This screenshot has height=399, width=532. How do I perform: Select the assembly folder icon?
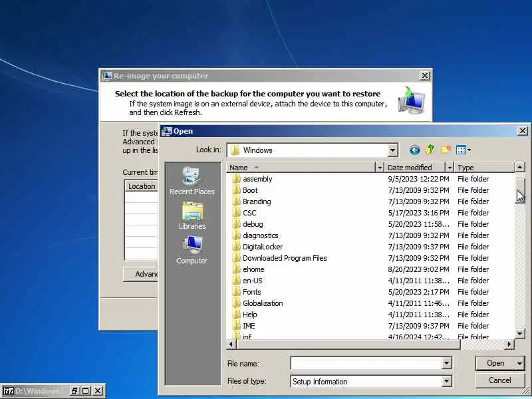(236, 179)
